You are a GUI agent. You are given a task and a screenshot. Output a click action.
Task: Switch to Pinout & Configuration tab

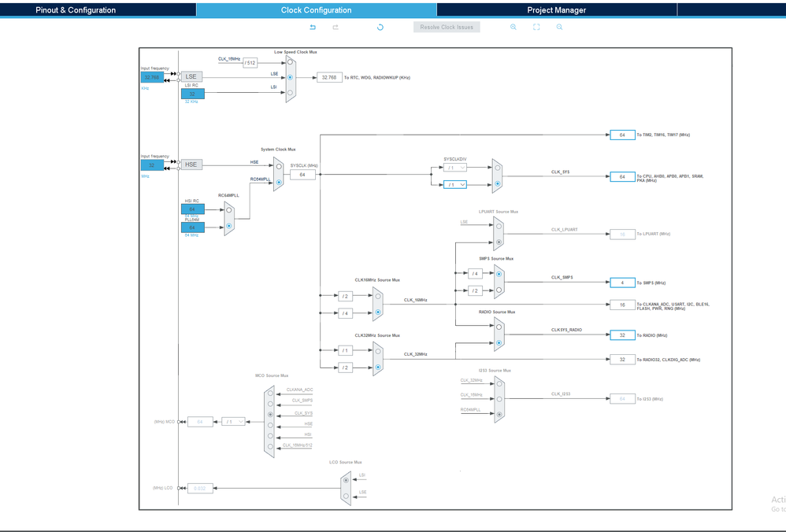76,10
